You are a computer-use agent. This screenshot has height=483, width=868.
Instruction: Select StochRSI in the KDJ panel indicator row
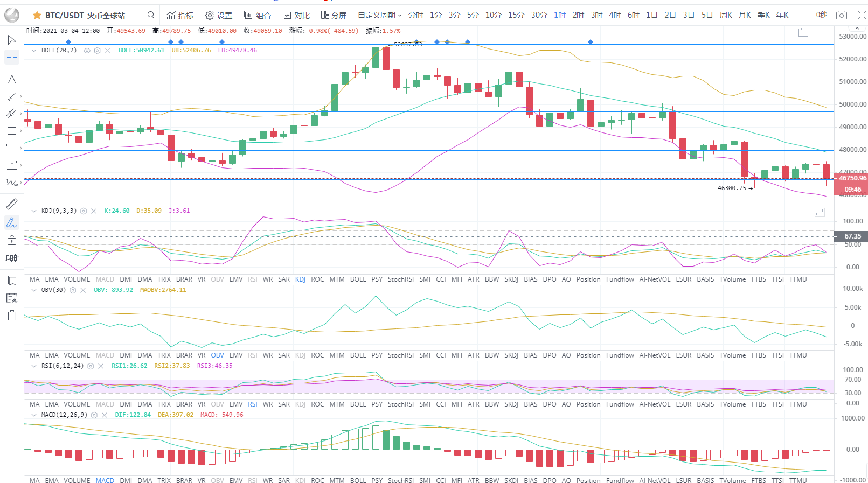point(400,279)
